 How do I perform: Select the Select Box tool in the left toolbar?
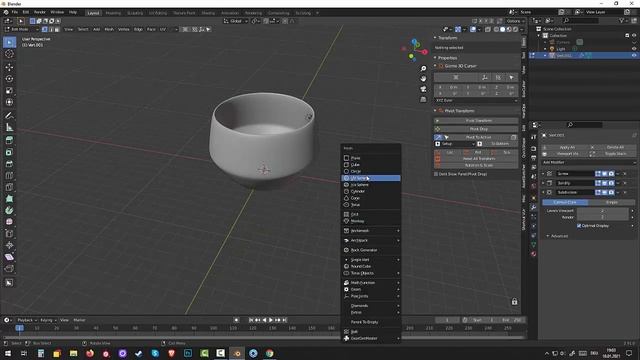(x=9, y=42)
